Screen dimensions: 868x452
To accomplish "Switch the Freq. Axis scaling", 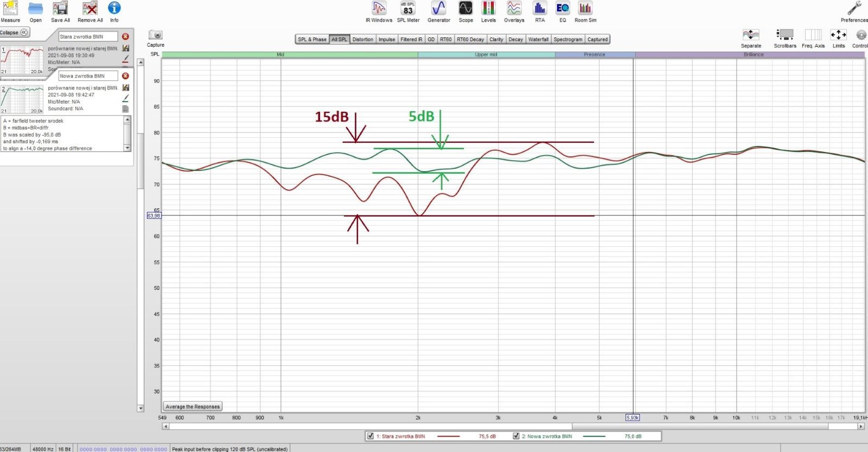I will (813, 39).
